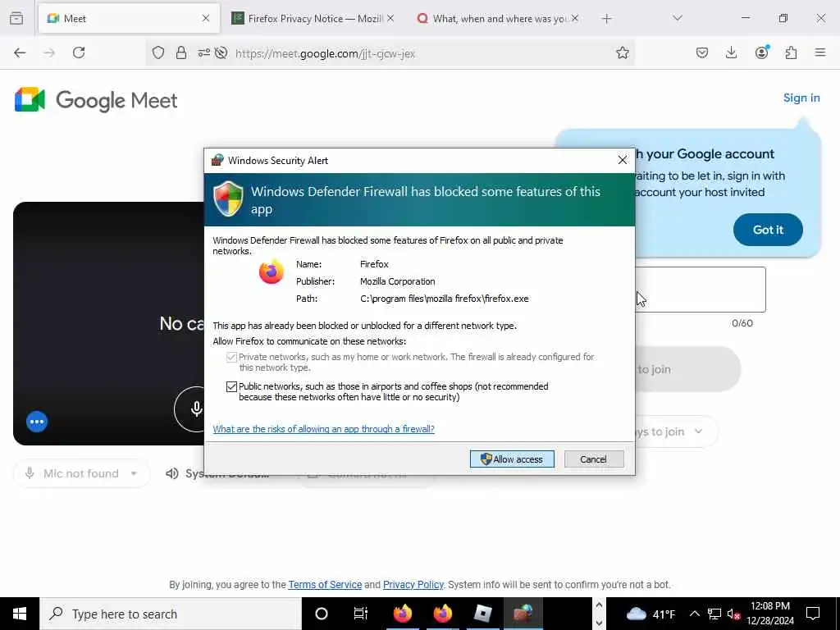Image resolution: width=840 pixels, height=630 pixels.
Task: Close the Firefox Privacy Notice tab
Action: pos(390,18)
